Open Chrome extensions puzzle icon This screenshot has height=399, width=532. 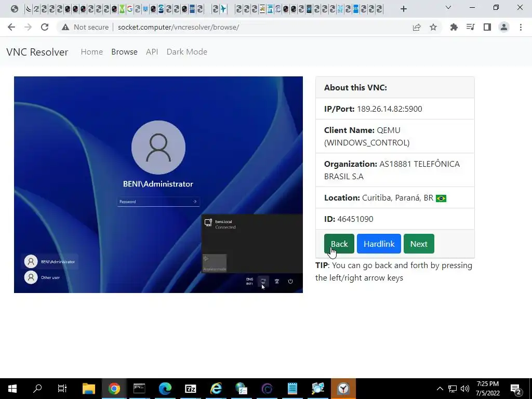[454, 27]
